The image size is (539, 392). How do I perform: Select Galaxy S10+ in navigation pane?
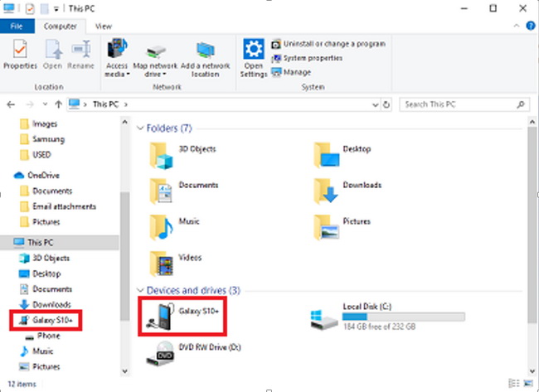[46, 320]
